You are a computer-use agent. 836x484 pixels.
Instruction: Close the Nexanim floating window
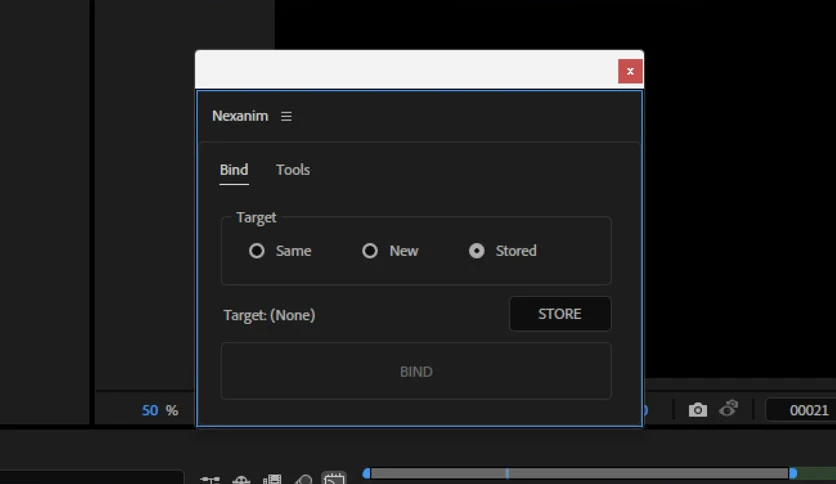pos(630,71)
